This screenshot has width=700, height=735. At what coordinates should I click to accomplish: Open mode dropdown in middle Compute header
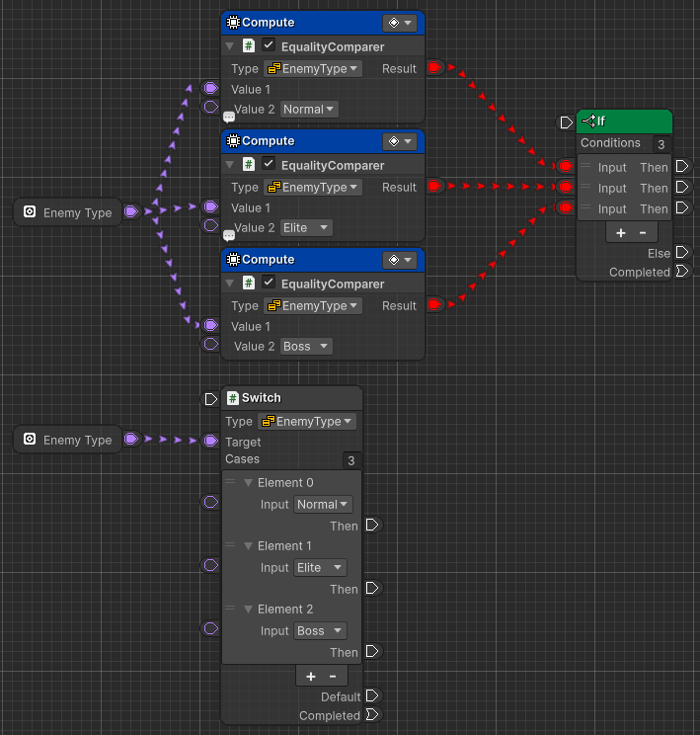400,141
